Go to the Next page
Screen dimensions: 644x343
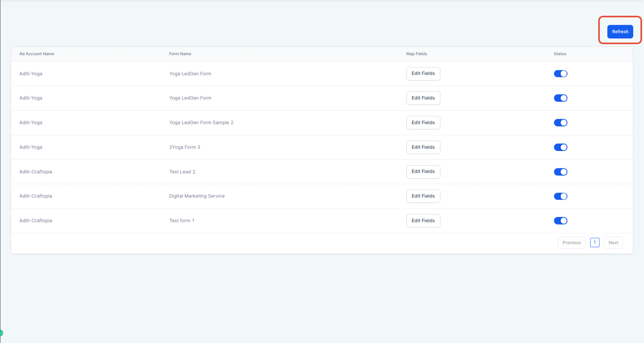point(613,243)
